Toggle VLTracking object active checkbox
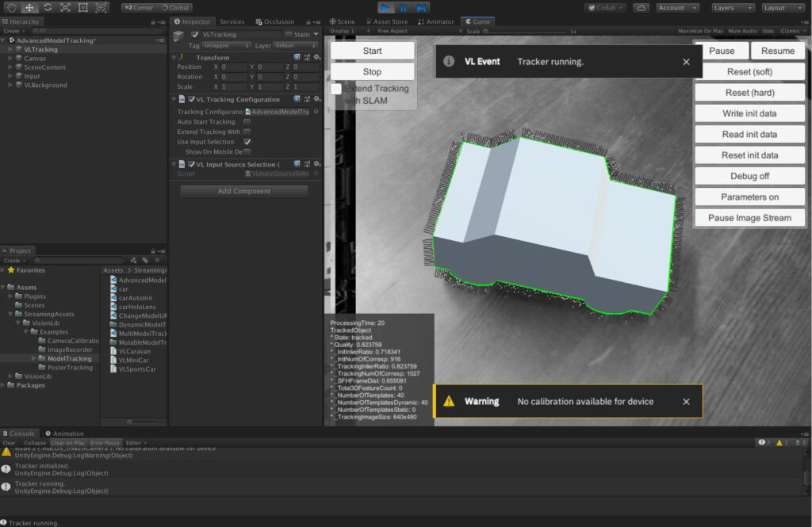Screen dimensions: 812x527 click(x=195, y=35)
